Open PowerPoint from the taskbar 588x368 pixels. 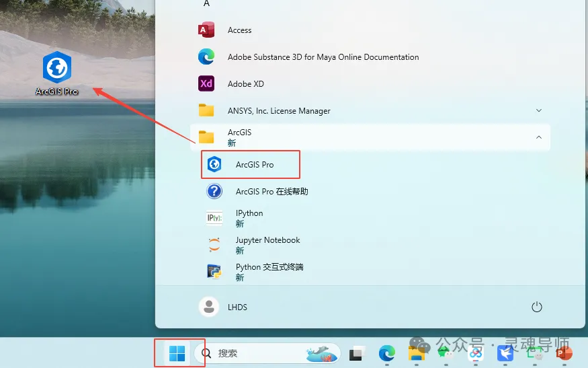click(x=564, y=353)
